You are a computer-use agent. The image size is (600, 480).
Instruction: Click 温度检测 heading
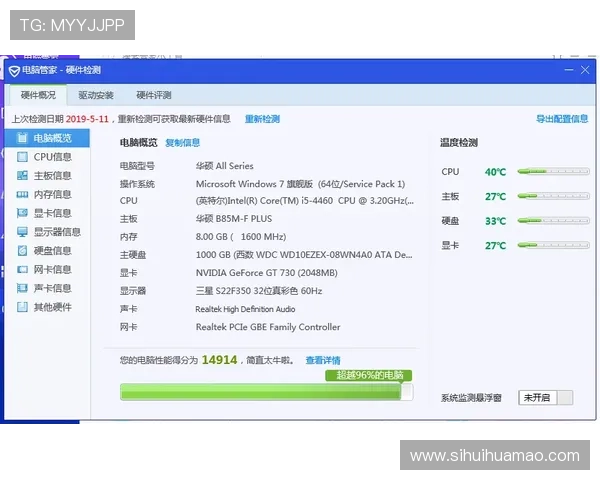tap(458, 143)
